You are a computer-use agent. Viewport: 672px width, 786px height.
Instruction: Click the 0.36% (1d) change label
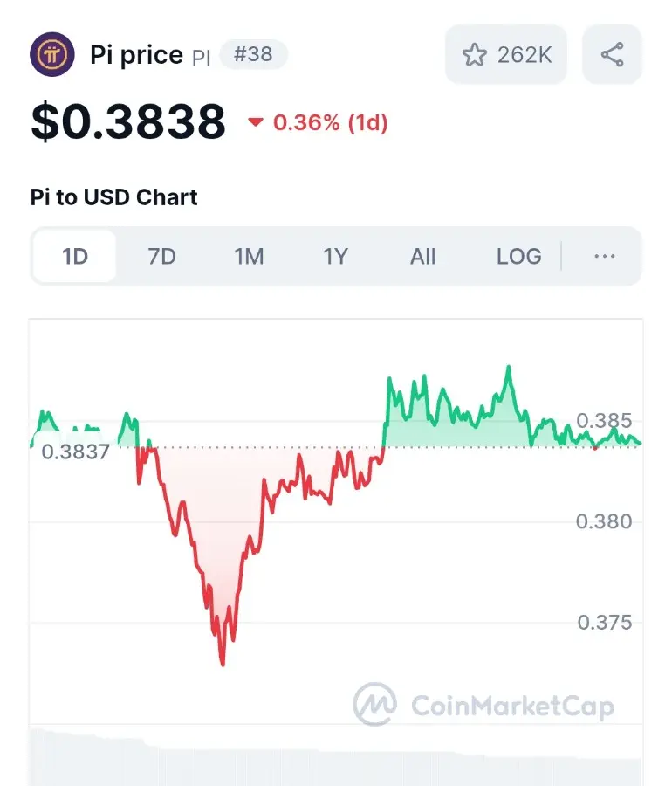(331, 122)
